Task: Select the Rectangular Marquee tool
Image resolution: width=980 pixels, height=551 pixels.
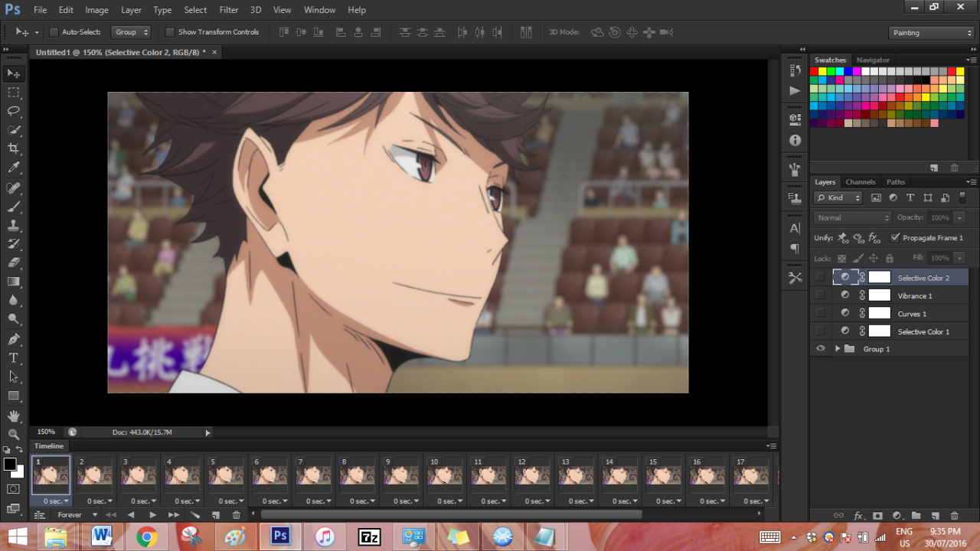Action: pyautogui.click(x=14, y=92)
